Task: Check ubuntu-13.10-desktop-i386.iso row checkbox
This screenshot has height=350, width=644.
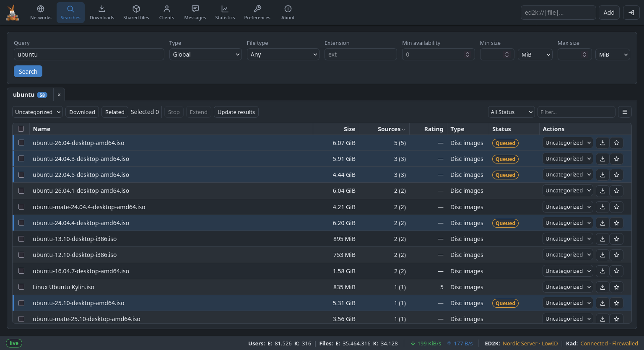Action: point(21,239)
